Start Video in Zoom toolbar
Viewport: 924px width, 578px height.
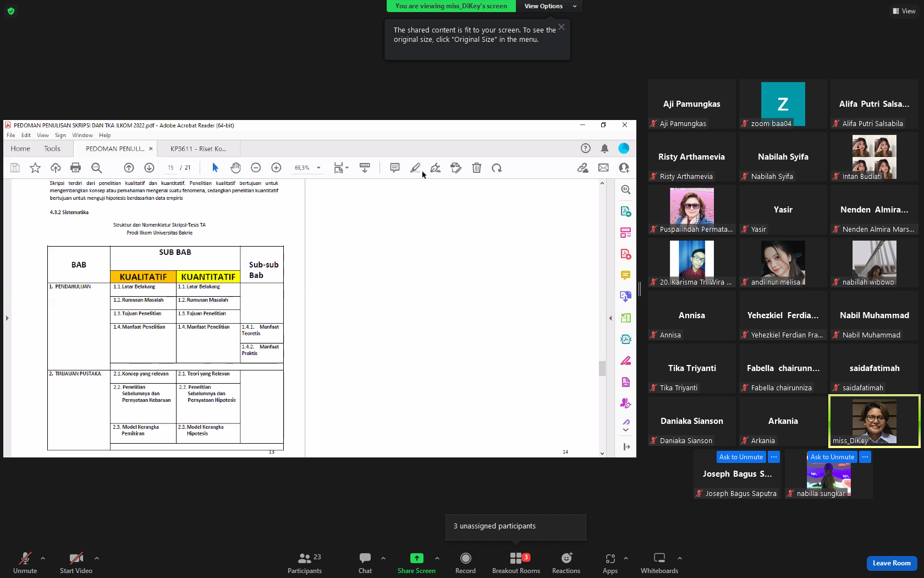tap(76, 563)
